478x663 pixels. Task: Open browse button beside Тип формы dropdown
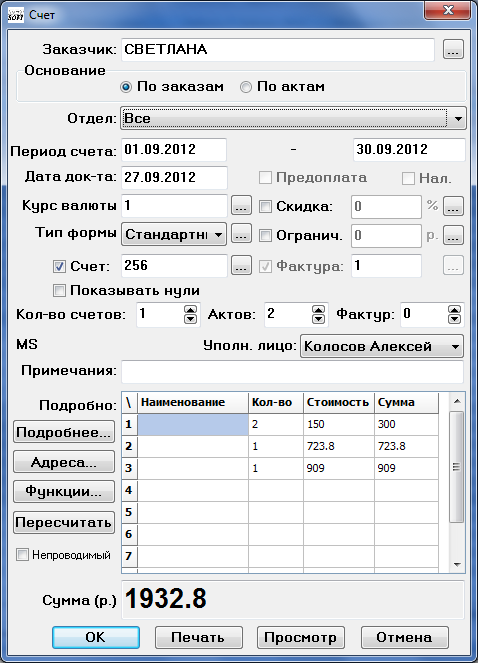tap(241, 234)
